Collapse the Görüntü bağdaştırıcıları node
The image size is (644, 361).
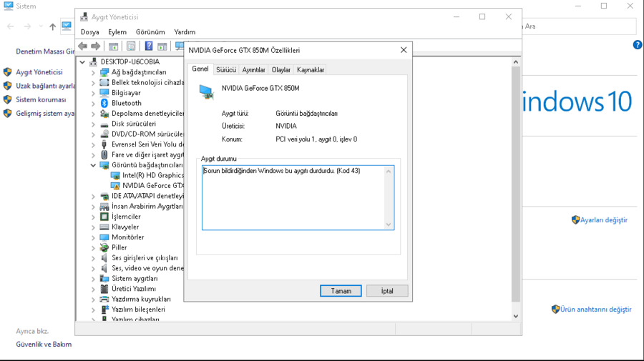coord(93,165)
